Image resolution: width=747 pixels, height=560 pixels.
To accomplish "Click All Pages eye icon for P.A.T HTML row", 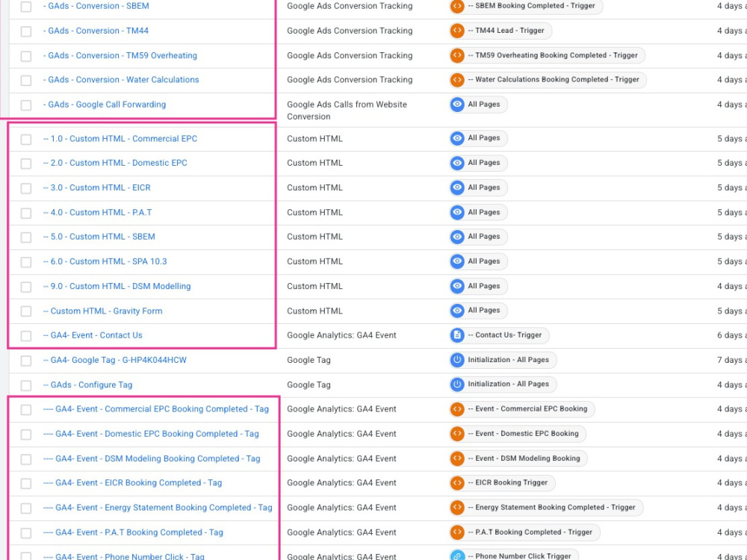I will coord(457,212).
